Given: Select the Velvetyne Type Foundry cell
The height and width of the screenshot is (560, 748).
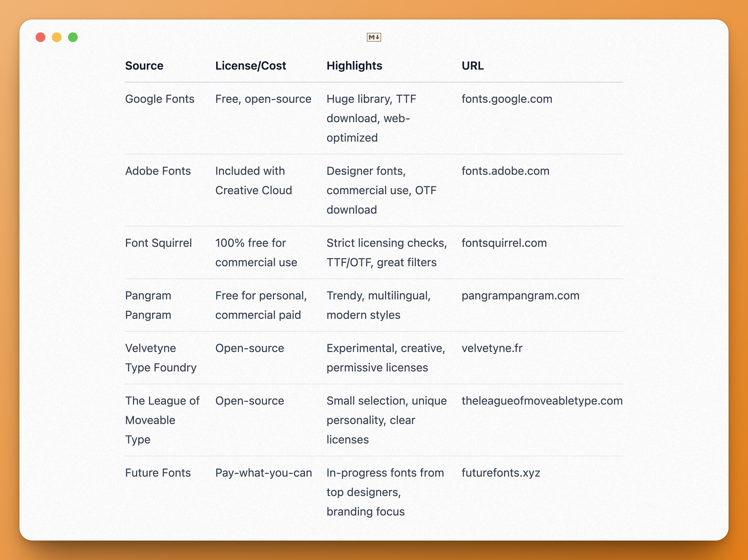Looking at the screenshot, I should click(161, 357).
